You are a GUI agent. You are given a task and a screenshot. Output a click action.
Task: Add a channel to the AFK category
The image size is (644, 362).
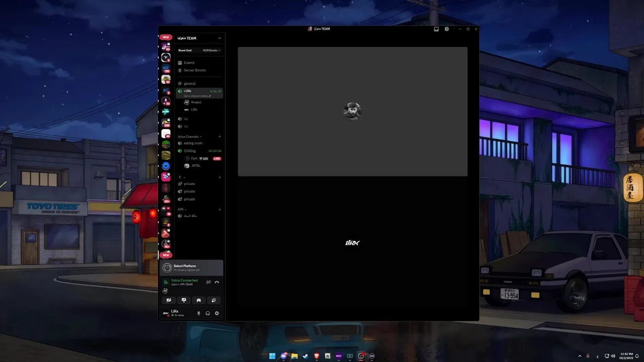coord(219,210)
